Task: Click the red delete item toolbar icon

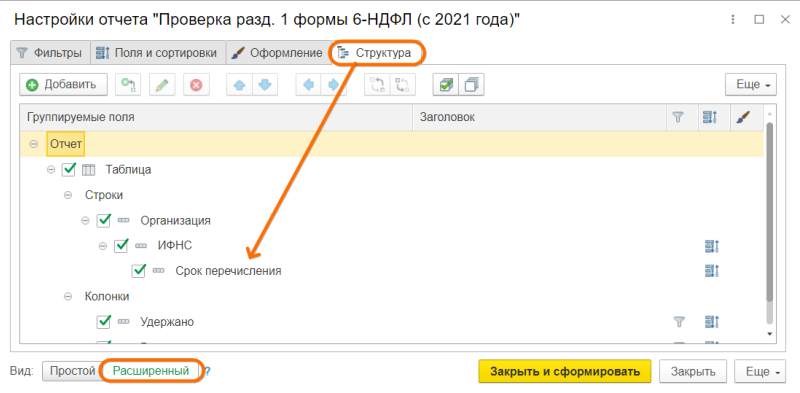Action: (196, 85)
